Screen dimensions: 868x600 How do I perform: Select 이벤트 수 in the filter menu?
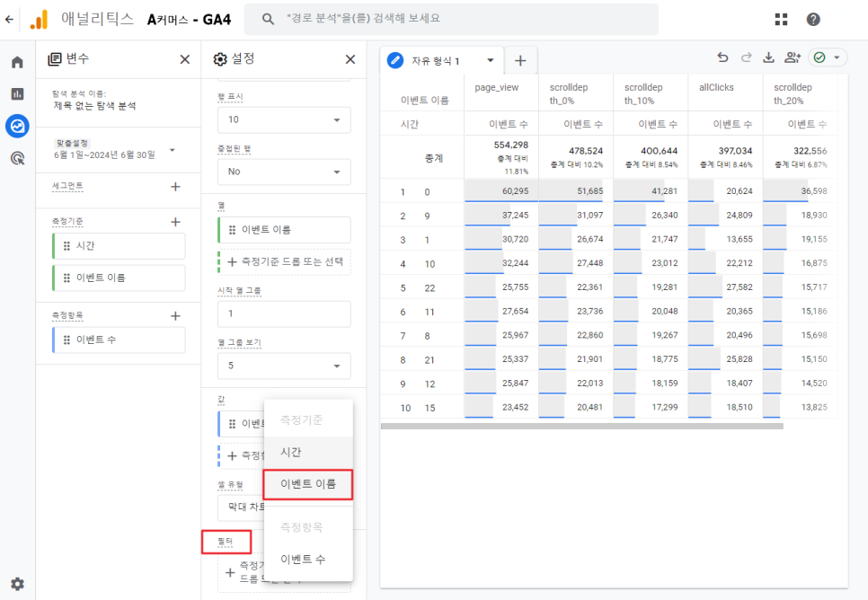pos(308,560)
